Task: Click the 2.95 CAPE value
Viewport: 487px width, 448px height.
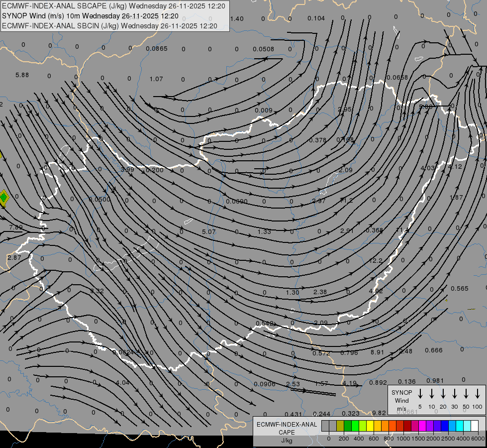Action: tap(345, 109)
